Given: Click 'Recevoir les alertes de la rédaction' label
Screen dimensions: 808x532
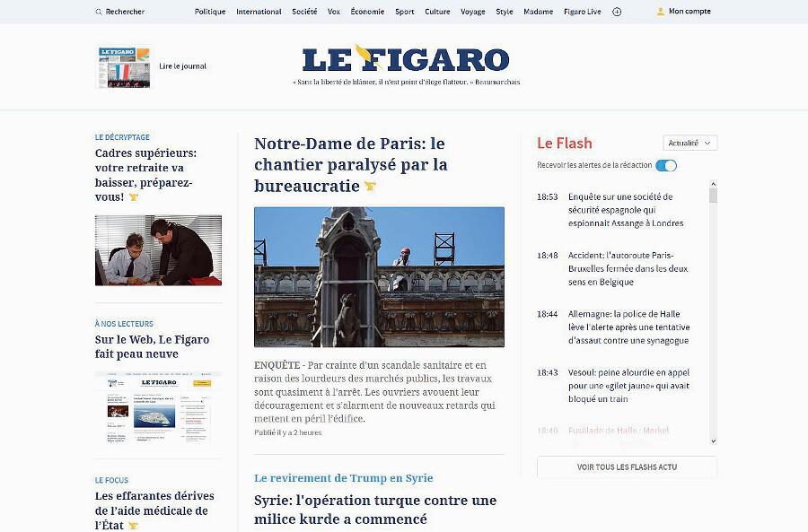Looking at the screenshot, I should point(594,165).
